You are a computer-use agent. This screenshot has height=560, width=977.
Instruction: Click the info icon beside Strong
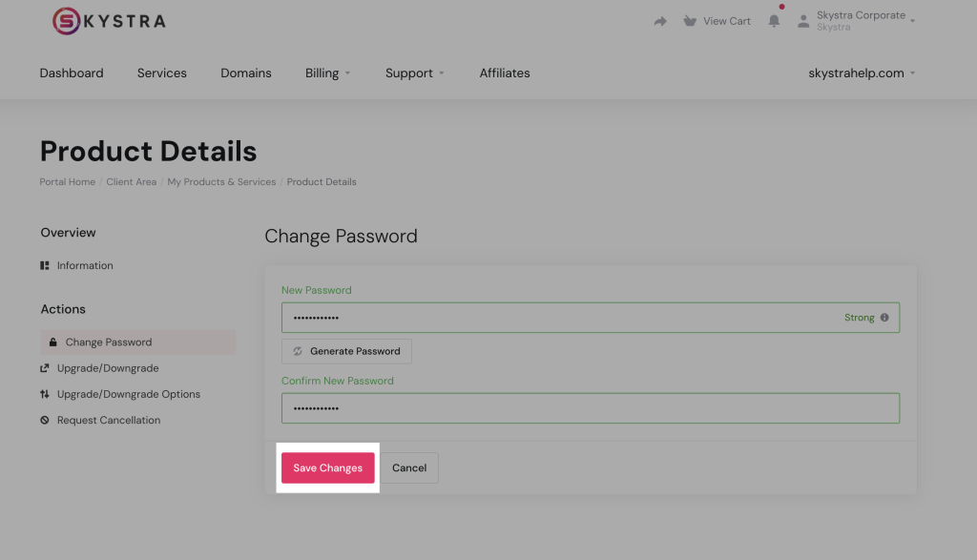884,318
